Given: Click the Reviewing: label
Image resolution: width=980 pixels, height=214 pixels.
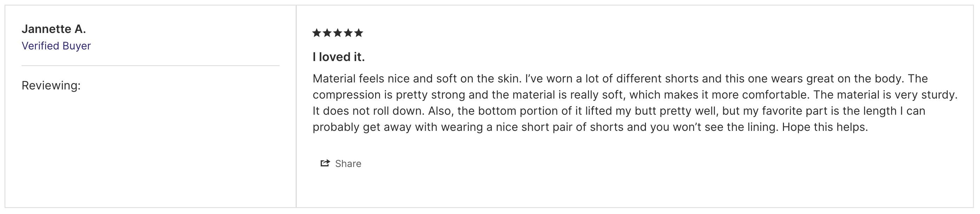Looking at the screenshot, I should [51, 86].
